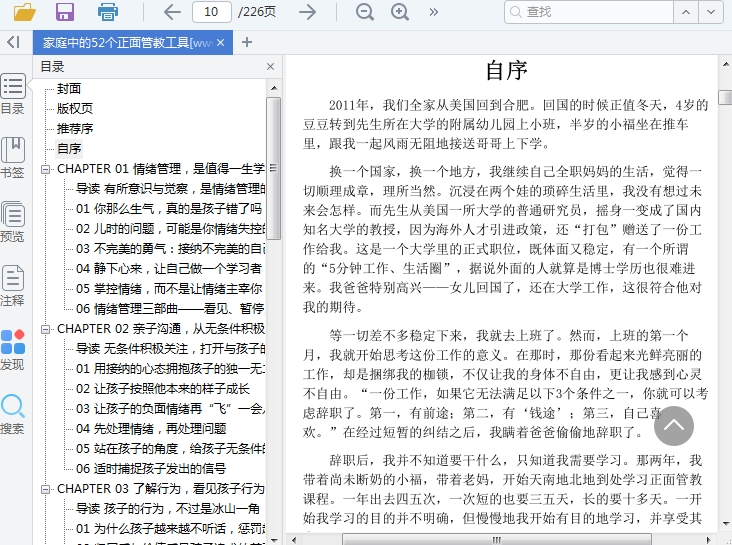Open 06 适时捕捉孩子发出的信号
Viewport: 732px width, 545px height.
point(151,469)
